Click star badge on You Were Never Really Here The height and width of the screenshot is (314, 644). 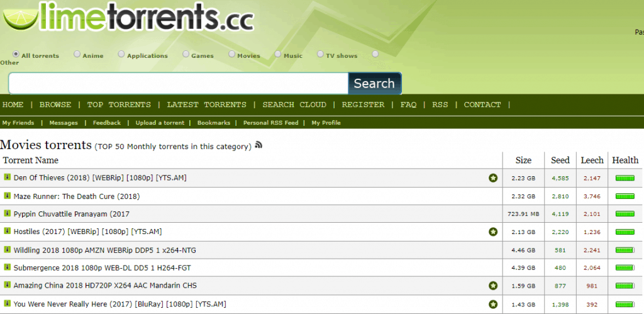click(x=493, y=305)
